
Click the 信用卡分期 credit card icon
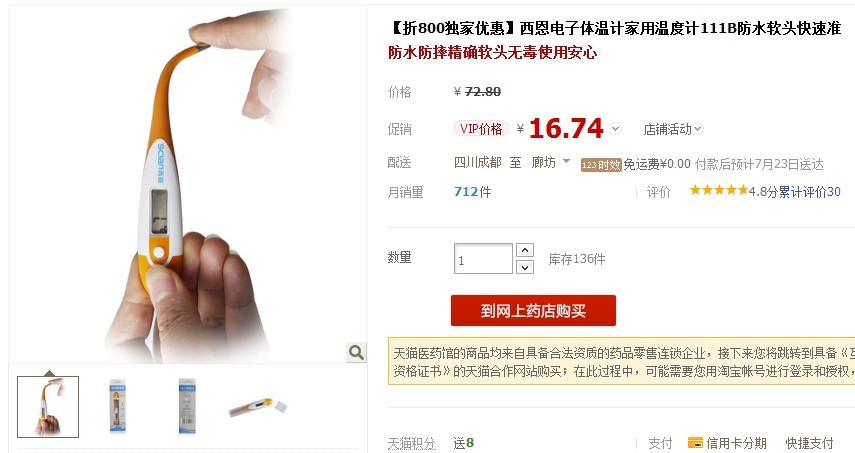pyautogui.click(x=695, y=443)
